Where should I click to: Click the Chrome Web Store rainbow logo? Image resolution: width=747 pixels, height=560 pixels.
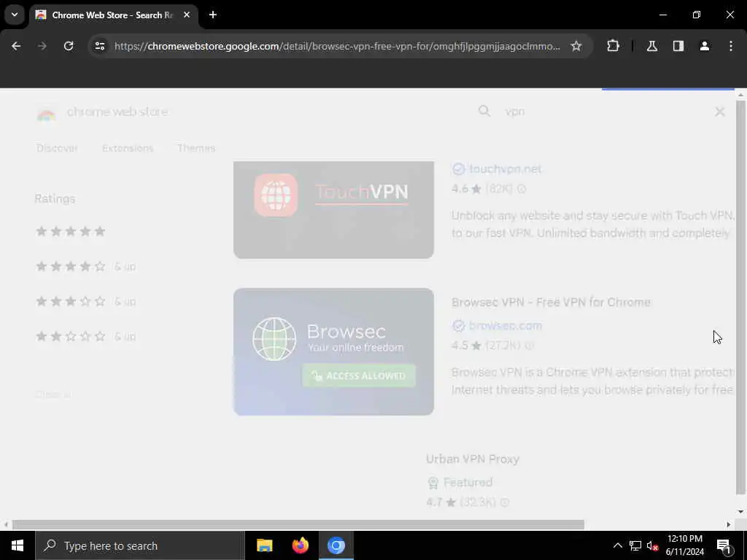coord(46,112)
